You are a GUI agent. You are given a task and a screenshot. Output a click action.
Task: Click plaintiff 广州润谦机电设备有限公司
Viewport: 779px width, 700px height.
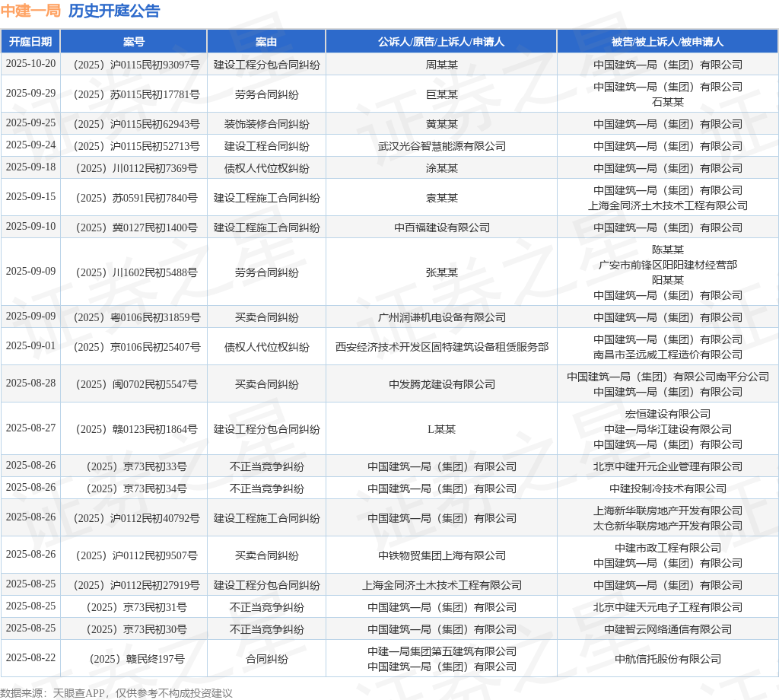pos(442,317)
